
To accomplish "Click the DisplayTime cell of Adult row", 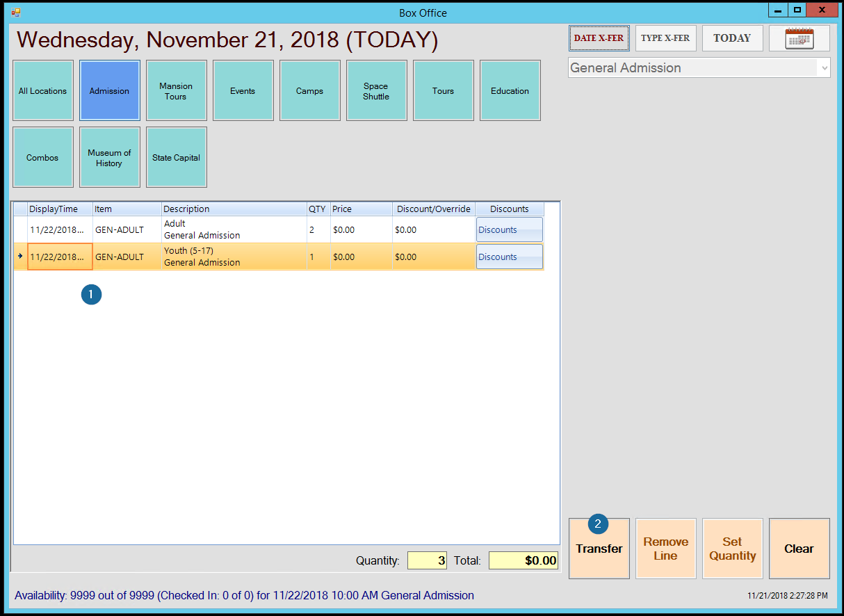I will tap(60, 229).
